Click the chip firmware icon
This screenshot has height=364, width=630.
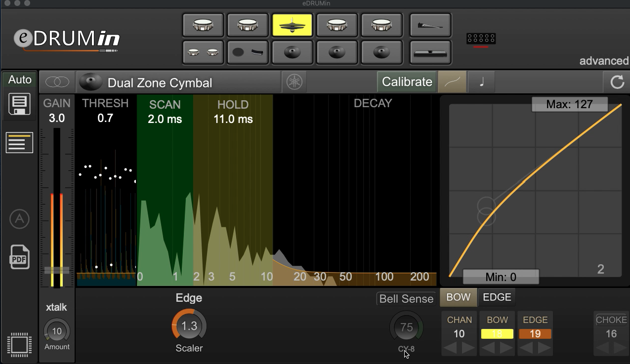19,344
